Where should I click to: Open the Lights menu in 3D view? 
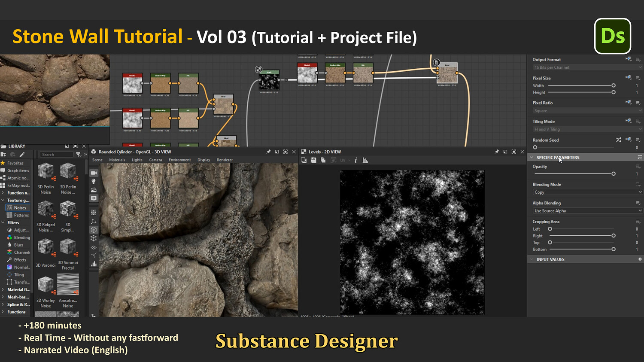[137, 160]
